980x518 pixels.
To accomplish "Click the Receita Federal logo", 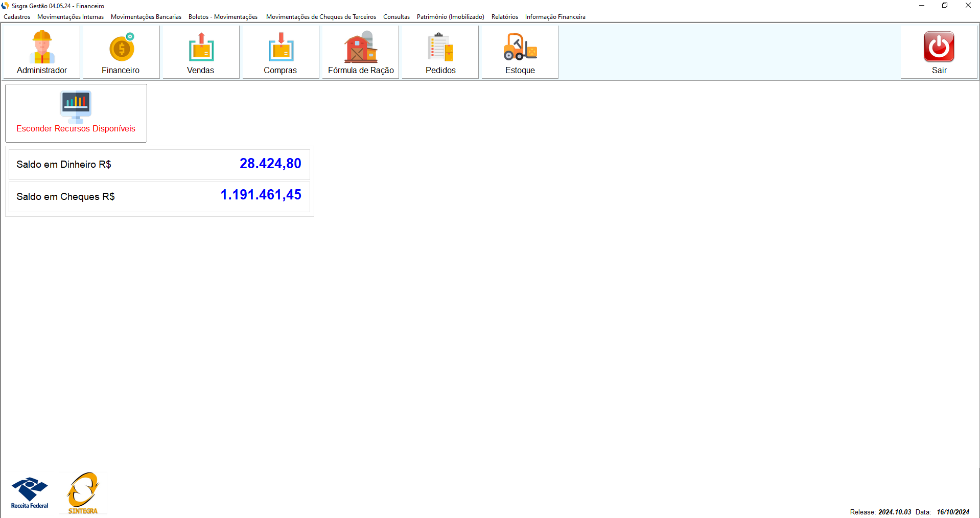I will coord(30,493).
